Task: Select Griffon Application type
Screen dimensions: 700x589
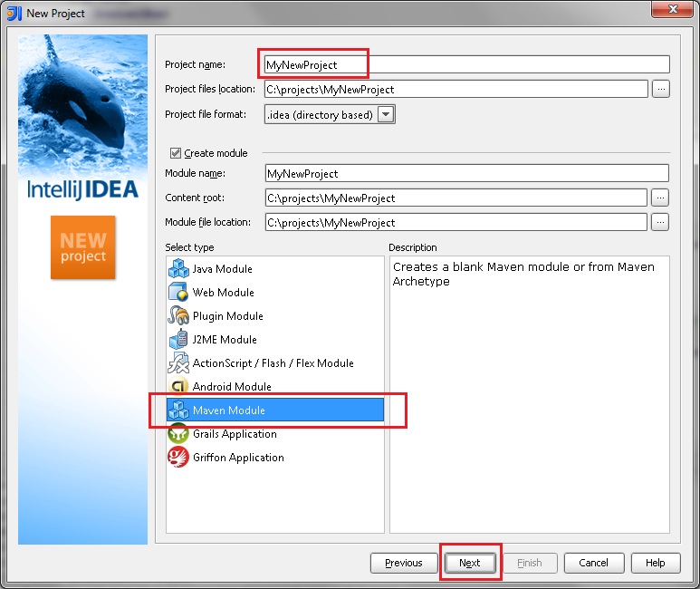Action: coord(275,458)
